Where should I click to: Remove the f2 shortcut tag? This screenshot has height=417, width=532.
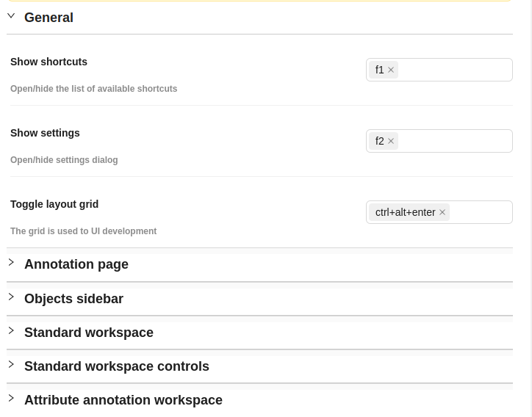click(391, 141)
